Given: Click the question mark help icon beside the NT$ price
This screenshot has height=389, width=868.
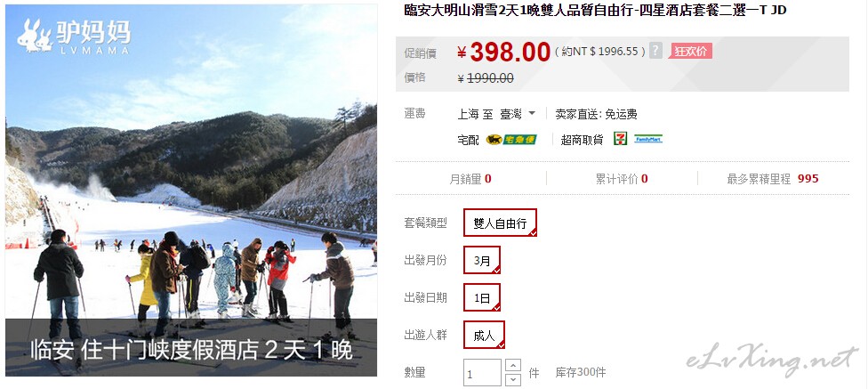Looking at the screenshot, I should point(655,51).
